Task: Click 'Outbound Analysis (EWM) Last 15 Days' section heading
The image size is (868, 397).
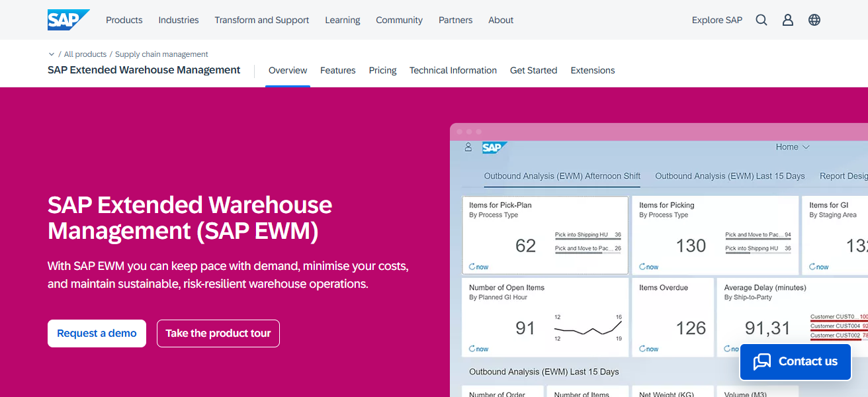Action: [544, 372]
